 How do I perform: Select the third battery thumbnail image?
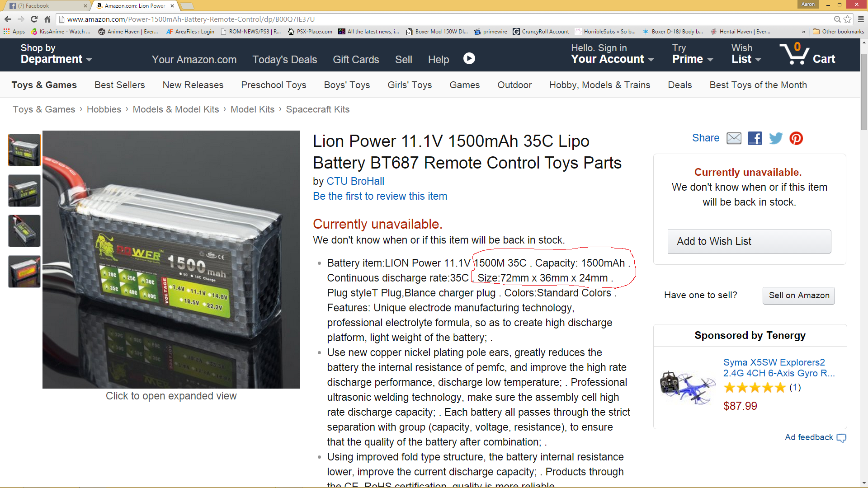(24, 231)
